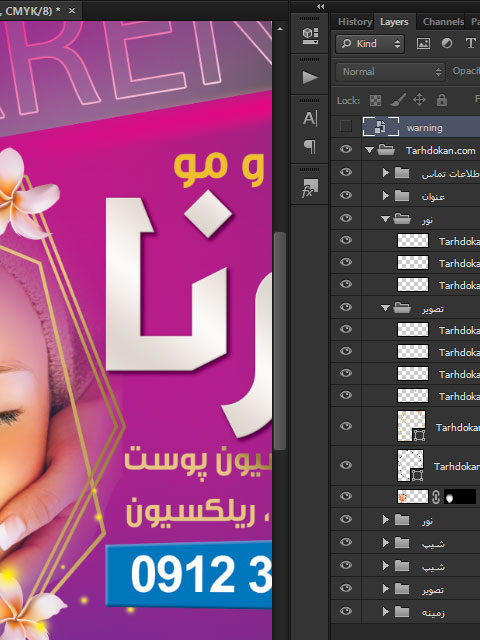480x640 pixels.
Task: Collapse the open تصویر group
Action: coord(385,308)
